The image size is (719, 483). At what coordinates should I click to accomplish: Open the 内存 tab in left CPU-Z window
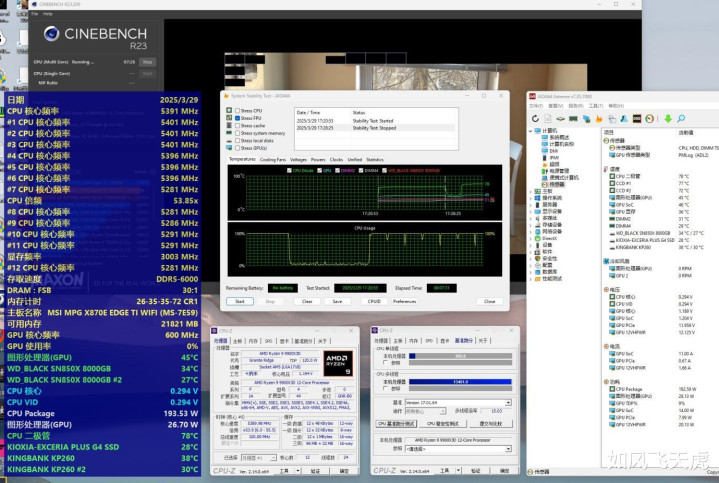(x=253, y=341)
